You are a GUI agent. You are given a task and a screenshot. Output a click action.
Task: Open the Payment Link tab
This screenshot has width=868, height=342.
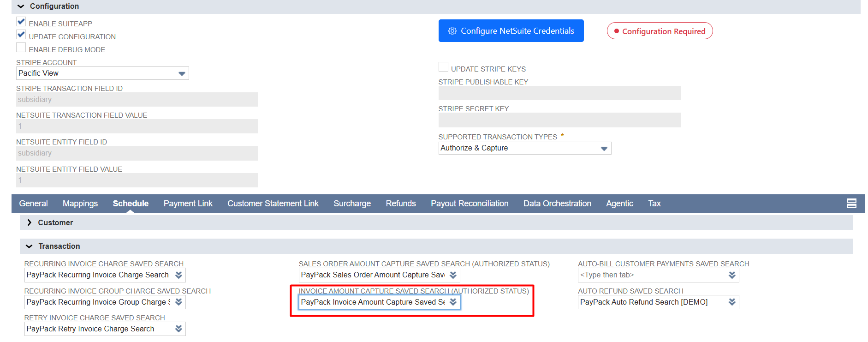[x=188, y=204]
